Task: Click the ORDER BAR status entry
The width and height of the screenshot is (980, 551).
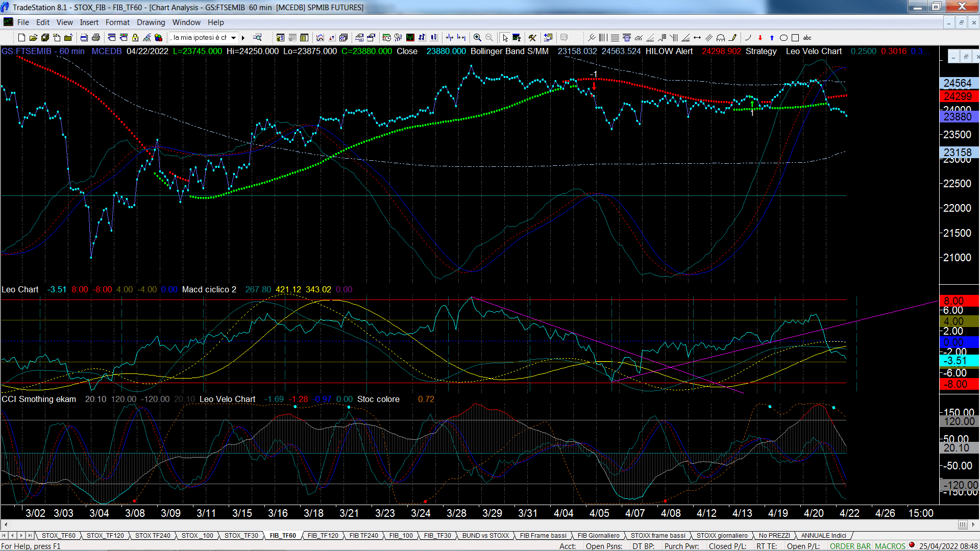Action: pos(850,546)
